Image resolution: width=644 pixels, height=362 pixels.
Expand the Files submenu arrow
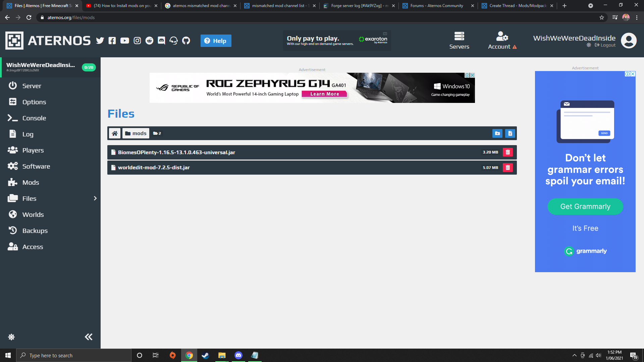click(x=95, y=198)
